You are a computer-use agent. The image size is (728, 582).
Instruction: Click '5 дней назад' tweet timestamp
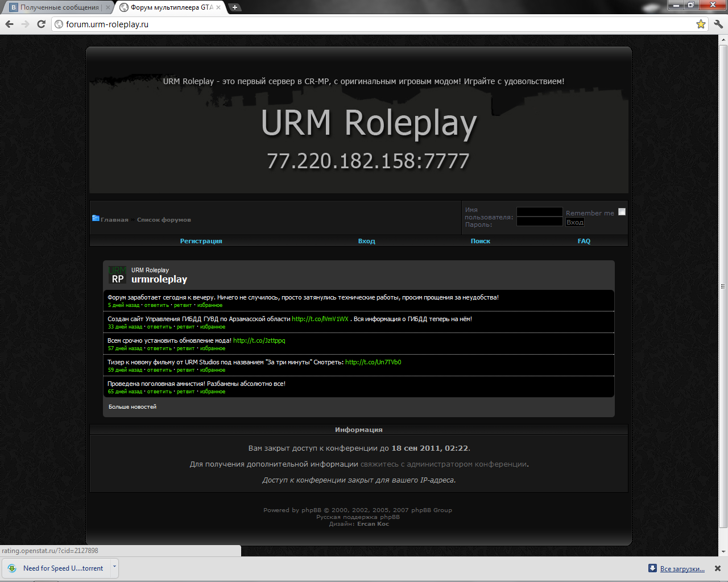coord(123,305)
